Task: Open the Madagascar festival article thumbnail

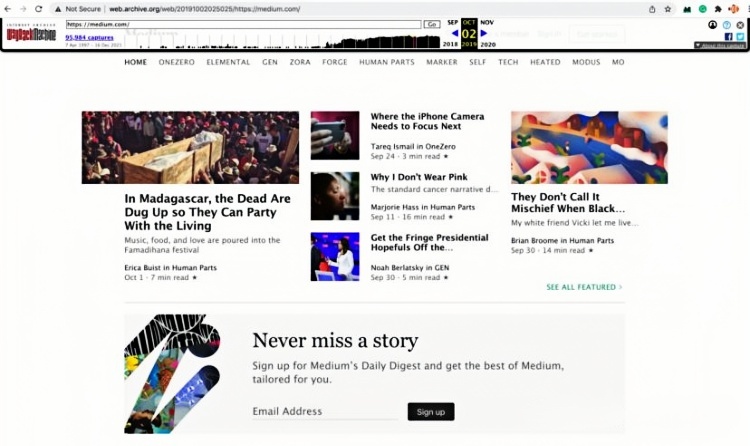Action: point(190,147)
